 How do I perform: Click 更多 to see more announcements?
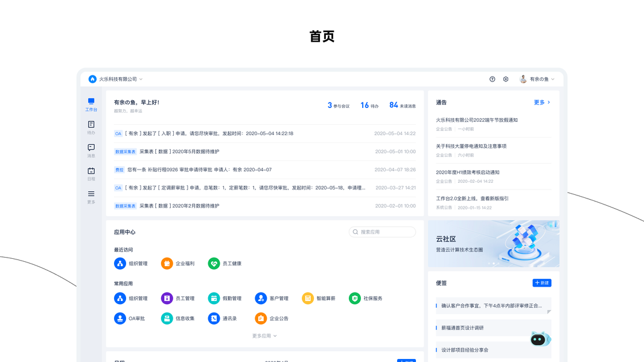click(x=542, y=102)
